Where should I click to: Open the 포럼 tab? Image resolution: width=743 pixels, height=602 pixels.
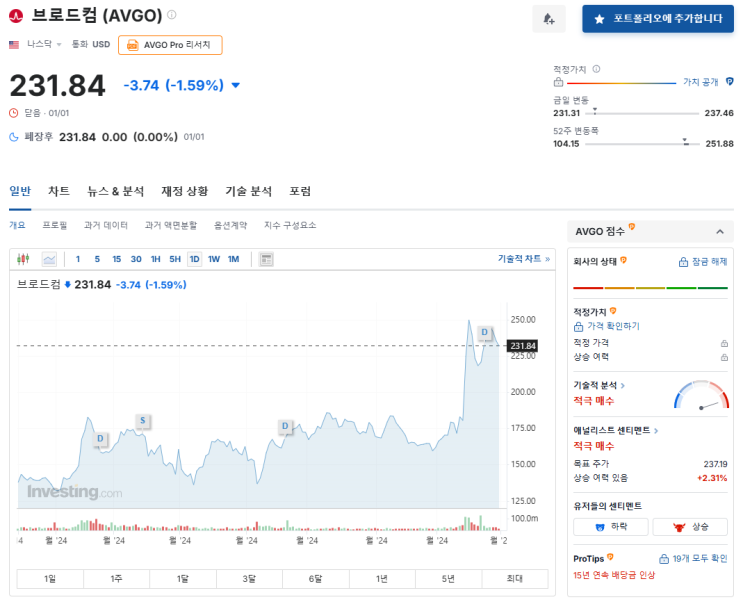pyautogui.click(x=300, y=191)
